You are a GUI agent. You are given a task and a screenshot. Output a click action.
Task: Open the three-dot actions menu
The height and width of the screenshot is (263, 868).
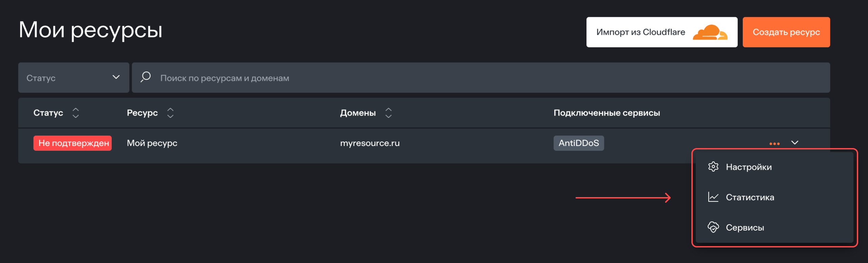[x=774, y=144]
